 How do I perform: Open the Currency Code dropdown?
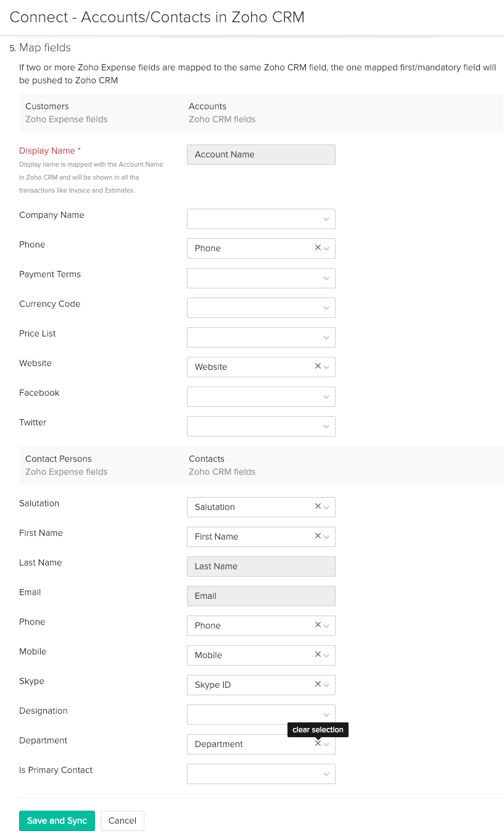click(x=261, y=307)
